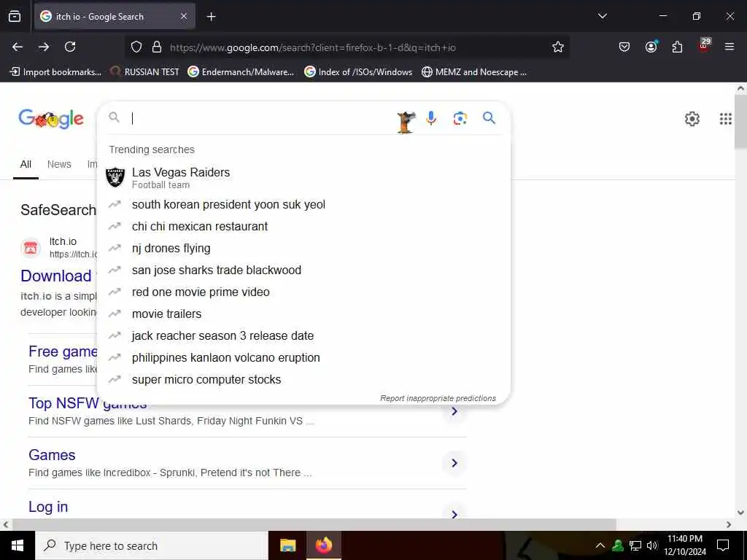The image size is (747, 560).
Task: Open 'Import bookmarks...' bookmark item
Action: (x=55, y=72)
